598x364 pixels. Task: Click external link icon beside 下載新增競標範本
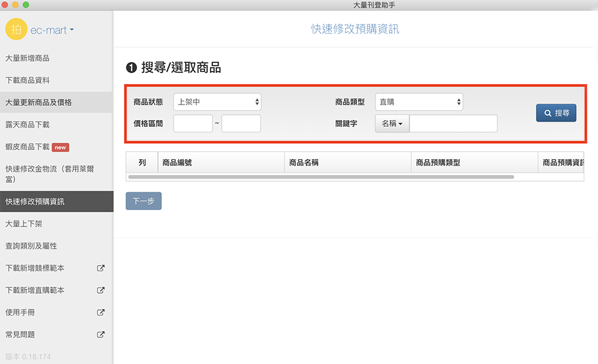pyautogui.click(x=101, y=268)
